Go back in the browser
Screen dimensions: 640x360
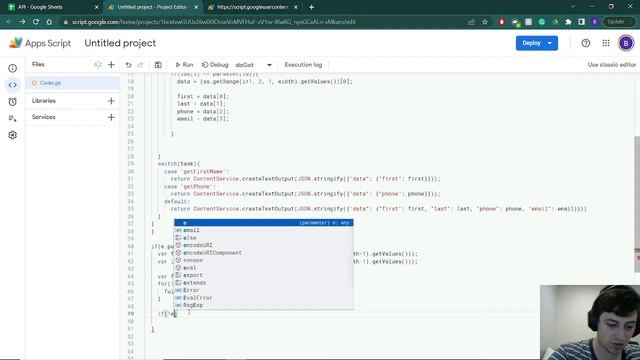tap(9, 22)
